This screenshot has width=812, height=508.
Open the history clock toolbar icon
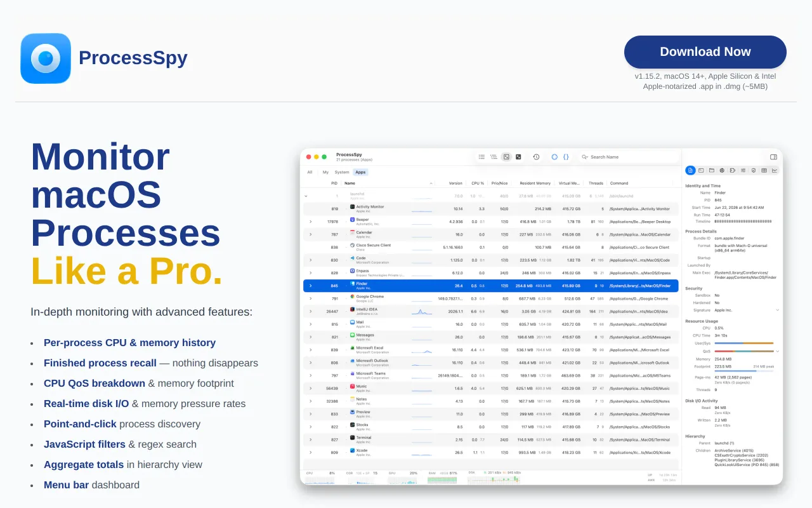click(x=536, y=157)
